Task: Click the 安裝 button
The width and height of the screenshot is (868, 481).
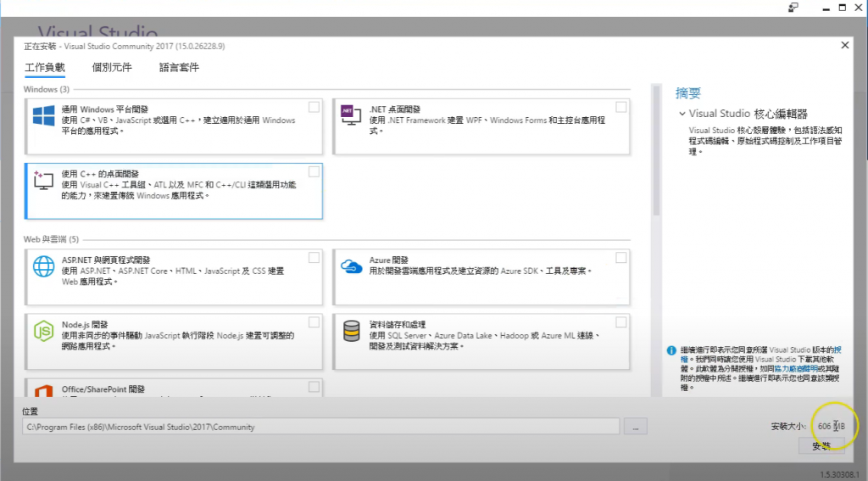Action: click(x=821, y=446)
